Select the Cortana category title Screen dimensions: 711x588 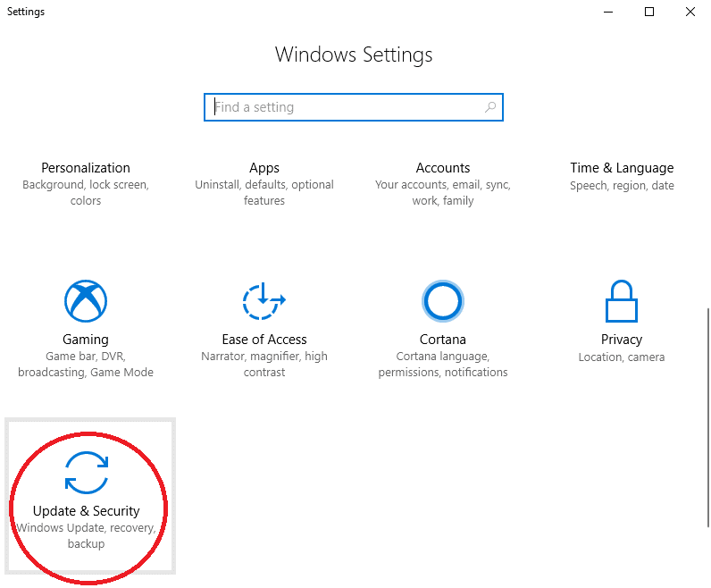[x=442, y=340]
